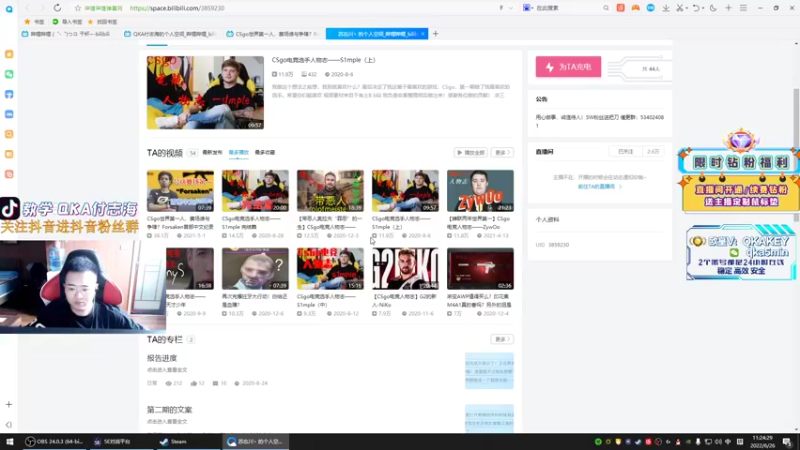This screenshot has height=450, width=800.
Task: Click the 已关注 button in live room panel
Action: [x=626, y=152]
